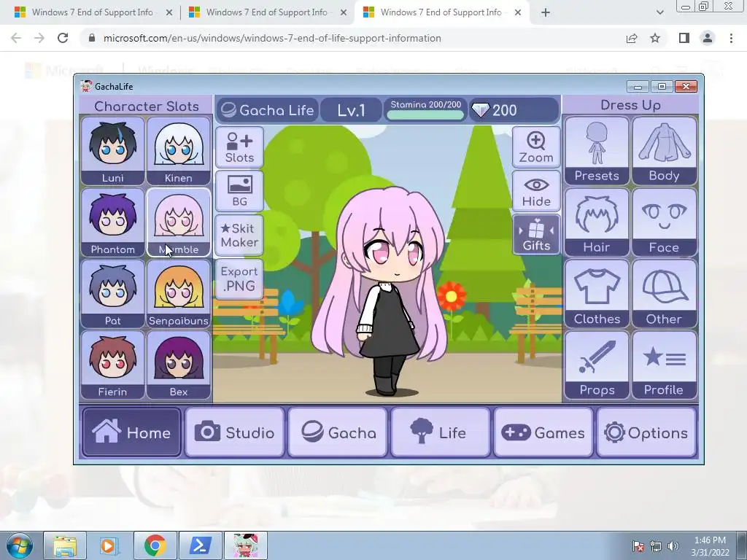Select the Kinen character slot
The image size is (747, 560).
click(x=178, y=151)
